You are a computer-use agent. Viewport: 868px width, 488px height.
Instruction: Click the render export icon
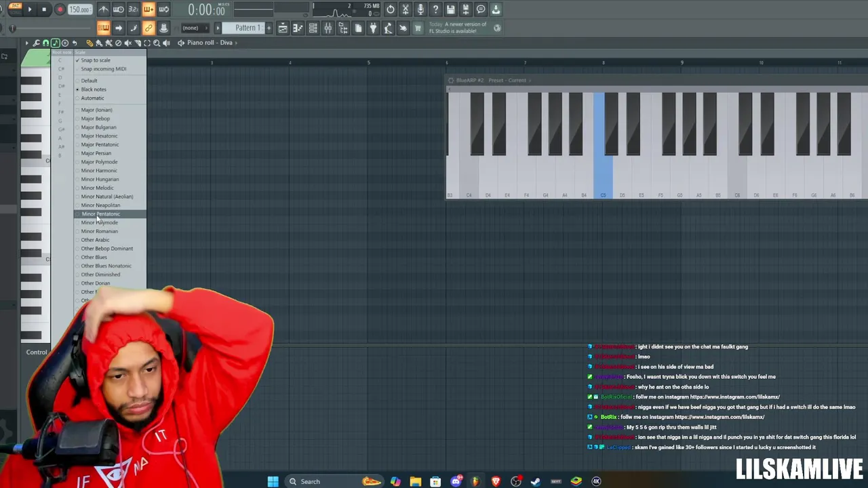click(x=465, y=9)
